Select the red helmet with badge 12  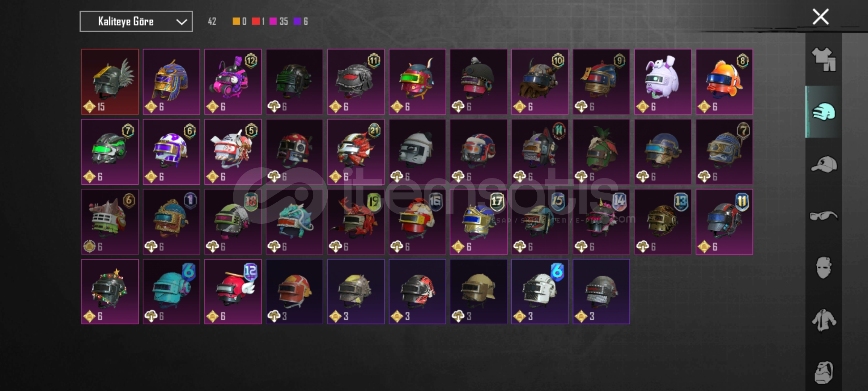pyautogui.click(x=233, y=291)
